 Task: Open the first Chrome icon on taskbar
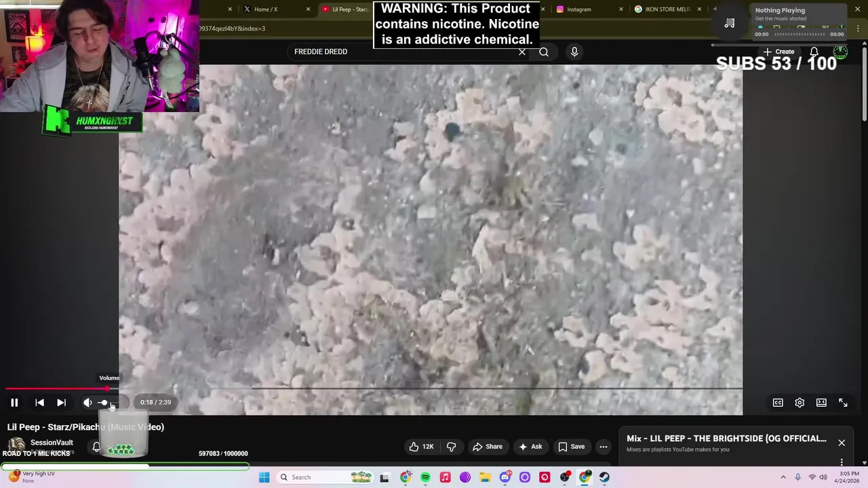coord(405,477)
